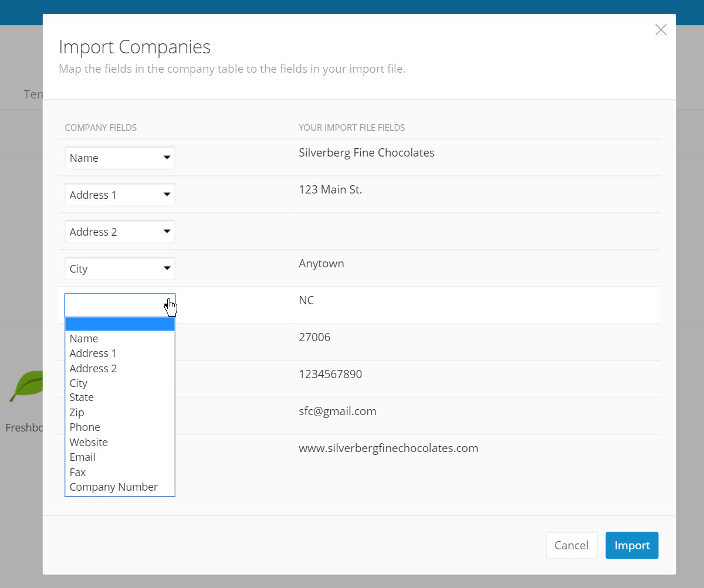This screenshot has height=588, width=704.
Task: Select State in the dropdown list
Action: click(120, 397)
